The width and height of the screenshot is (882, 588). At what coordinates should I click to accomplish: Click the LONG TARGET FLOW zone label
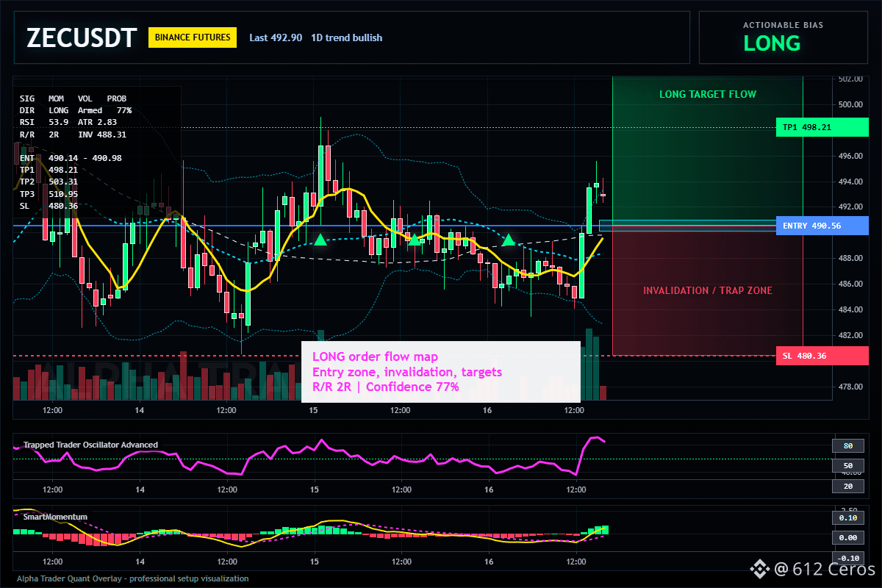pyautogui.click(x=708, y=94)
